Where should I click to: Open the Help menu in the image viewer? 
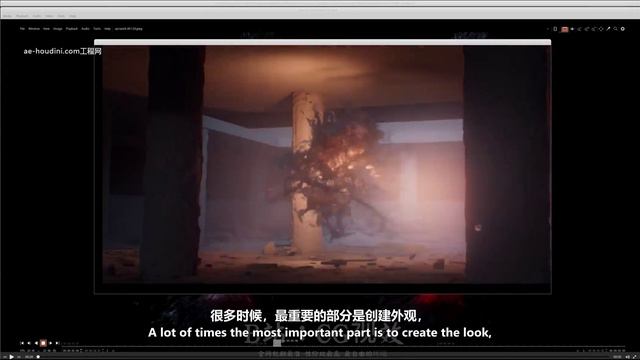(x=107, y=29)
